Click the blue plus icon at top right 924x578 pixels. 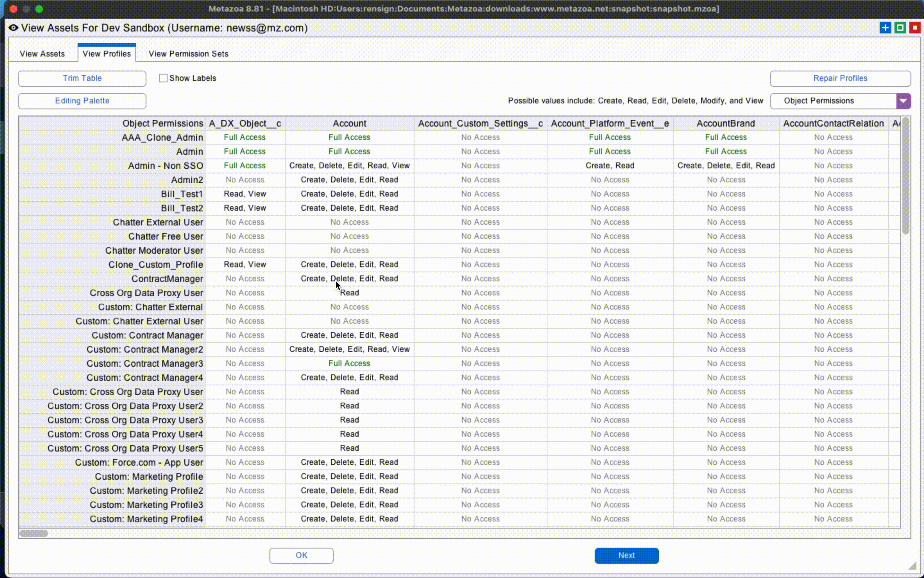(x=885, y=28)
